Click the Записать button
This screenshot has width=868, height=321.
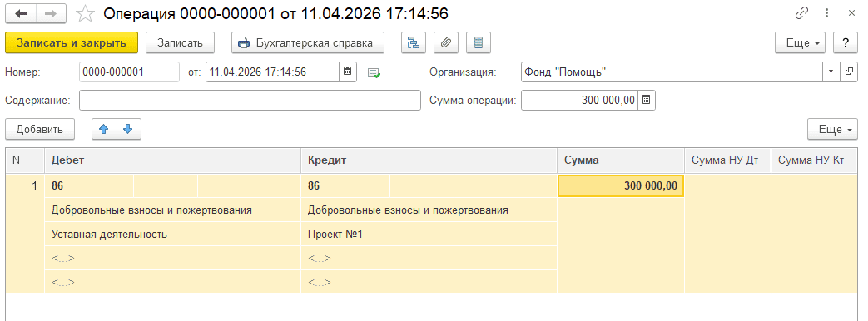click(180, 42)
